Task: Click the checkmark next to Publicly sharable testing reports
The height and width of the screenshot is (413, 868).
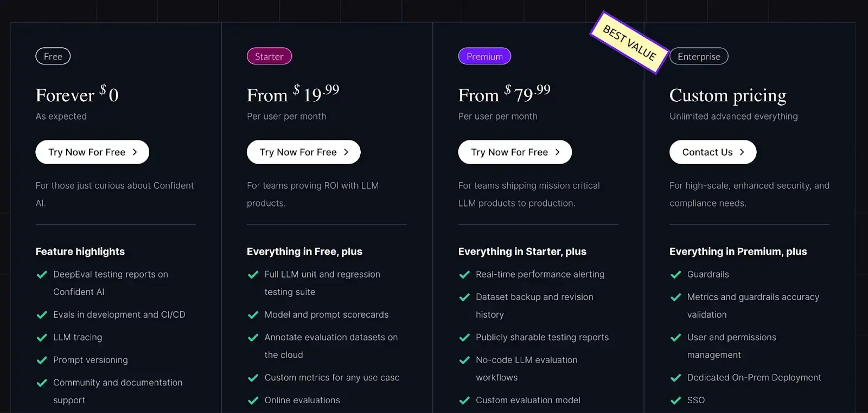Action: coord(464,338)
